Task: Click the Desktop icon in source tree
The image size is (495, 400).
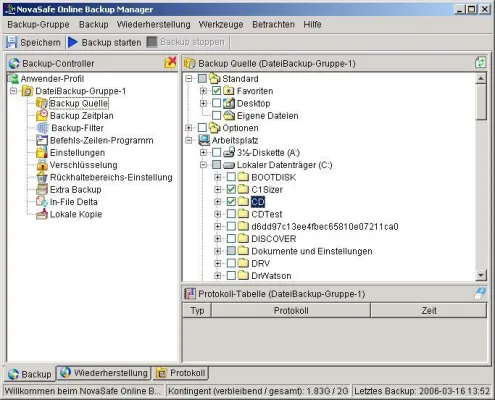Action: pyautogui.click(x=229, y=103)
